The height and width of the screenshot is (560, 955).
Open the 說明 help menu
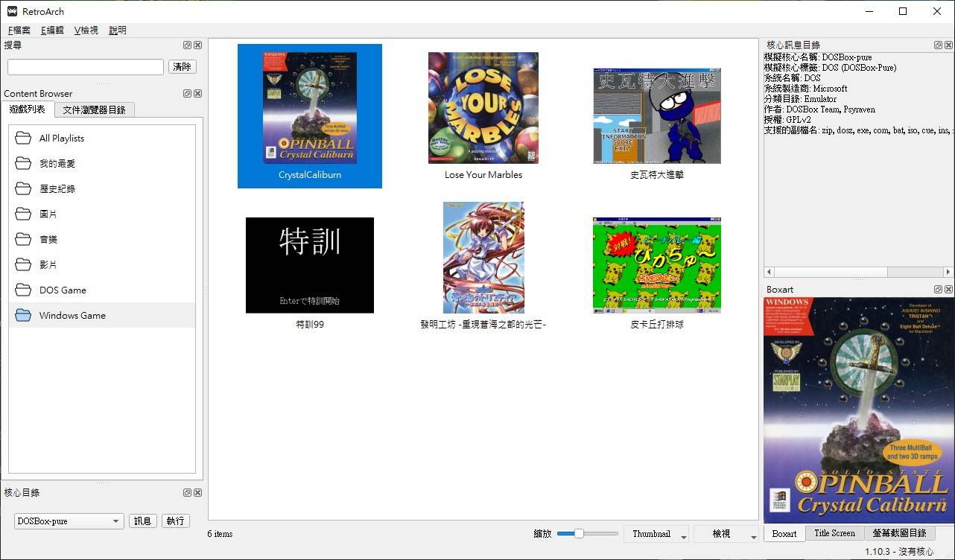(118, 31)
